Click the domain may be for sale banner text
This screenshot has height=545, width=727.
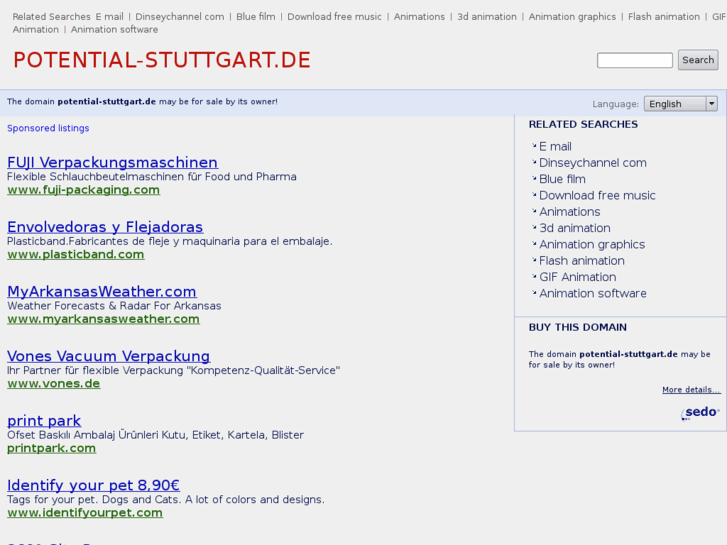click(142, 102)
